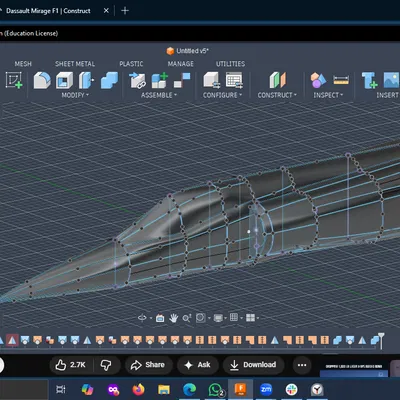Open the Grid and Snaps dropdown arrow
This screenshot has height=400, width=400.
coord(241,318)
